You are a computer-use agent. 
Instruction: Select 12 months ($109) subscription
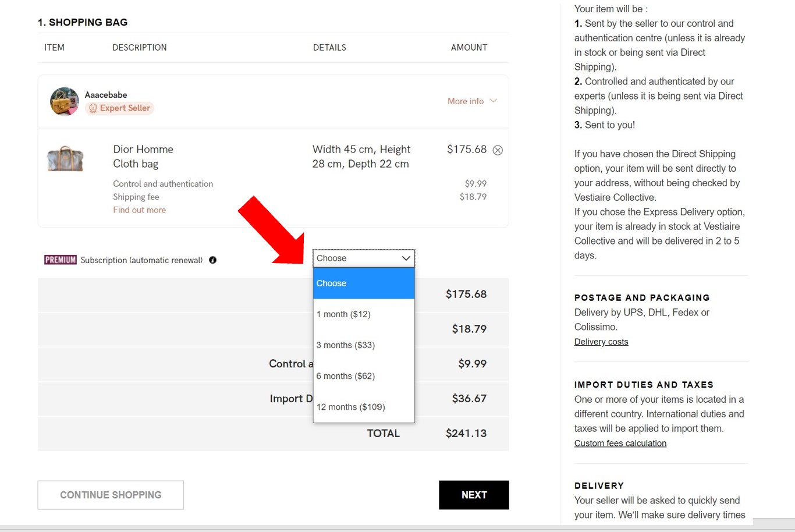[364, 407]
